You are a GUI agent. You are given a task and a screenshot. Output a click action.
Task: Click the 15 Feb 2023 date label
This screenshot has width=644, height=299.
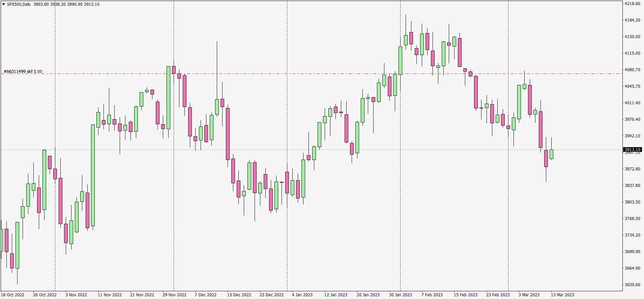tap(466, 295)
